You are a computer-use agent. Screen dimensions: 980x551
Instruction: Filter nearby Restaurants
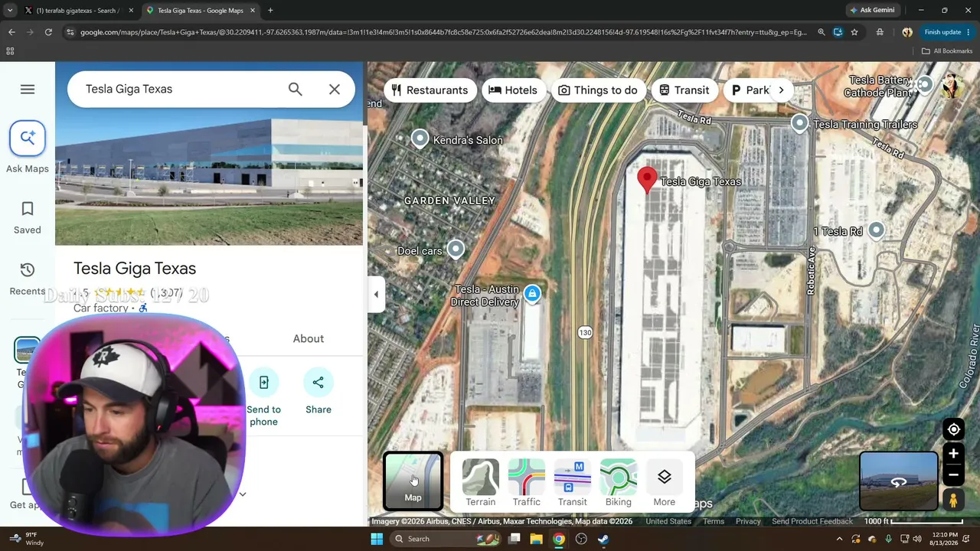coord(429,90)
